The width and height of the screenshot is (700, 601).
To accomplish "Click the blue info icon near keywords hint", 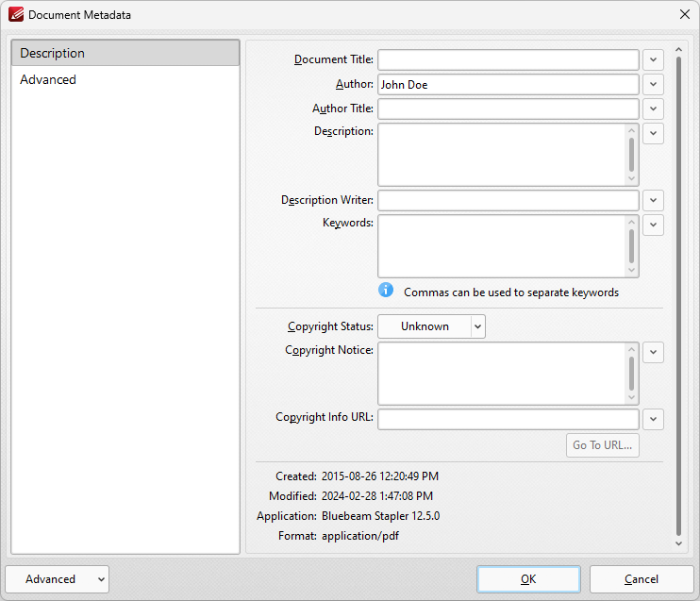I will pyautogui.click(x=386, y=290).
